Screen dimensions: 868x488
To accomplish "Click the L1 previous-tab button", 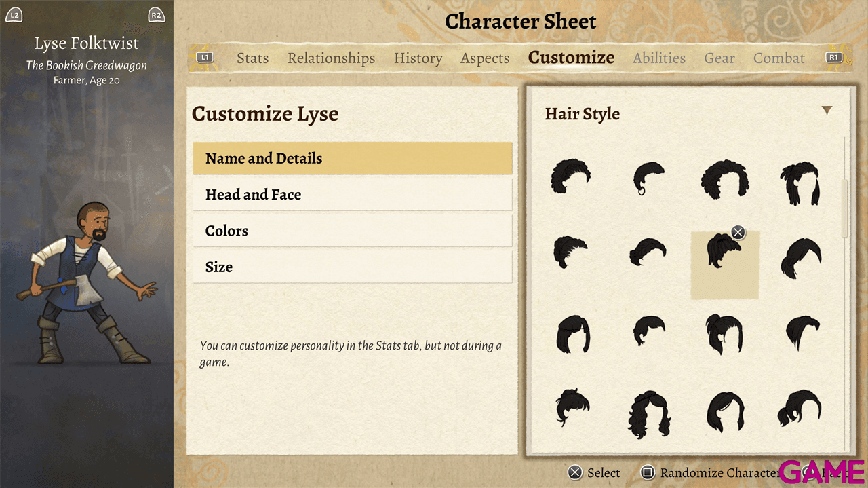I will pos(205,58).
